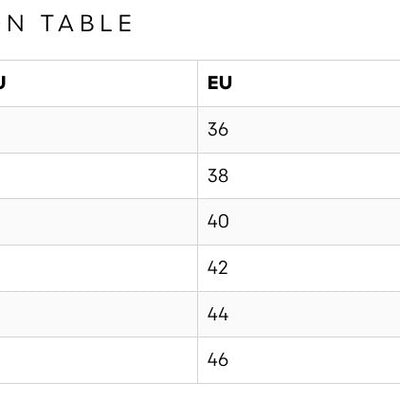This screenshot has height=400, width=400.
Task: Click the letter E ending TABLE heading
Action: pyautogui.click(x=126, y=23)
